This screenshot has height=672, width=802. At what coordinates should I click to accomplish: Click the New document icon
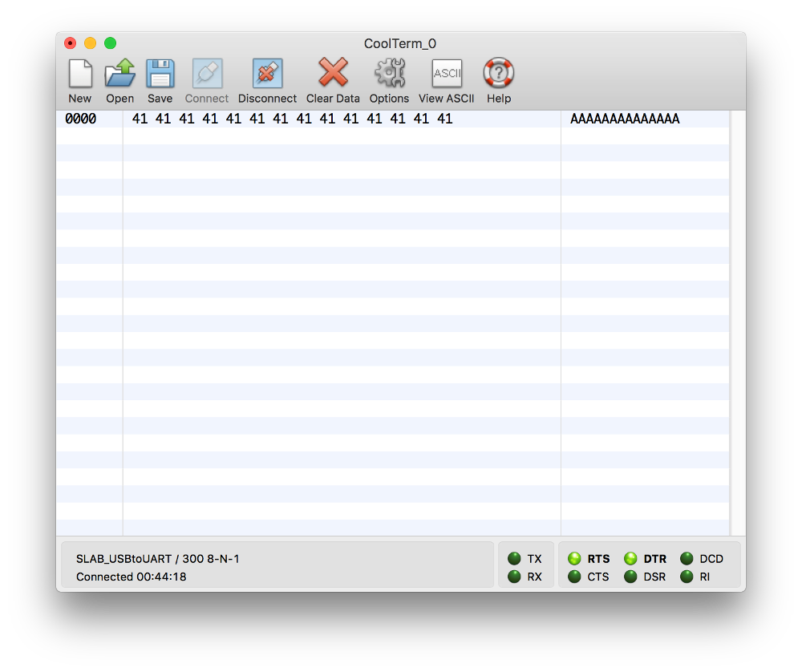coord(80,74)
